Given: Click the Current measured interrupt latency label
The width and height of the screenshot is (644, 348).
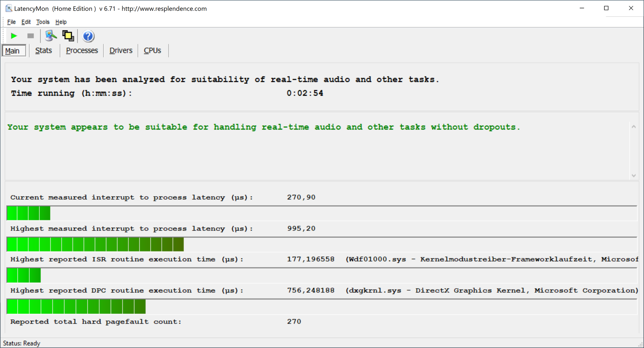Looking at the screenshot, I should [x=131, y=197].
